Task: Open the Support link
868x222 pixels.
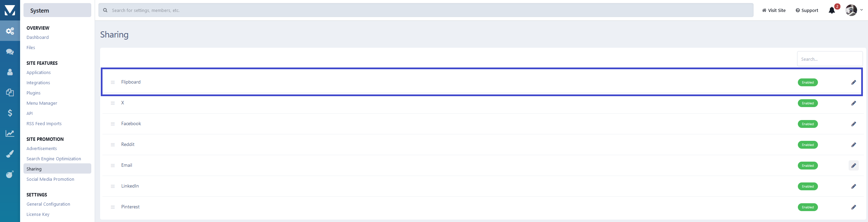Action: pos(807,10)
